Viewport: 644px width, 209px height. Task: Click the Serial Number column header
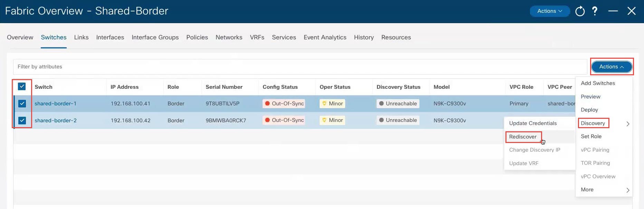[x=224, y=87]
